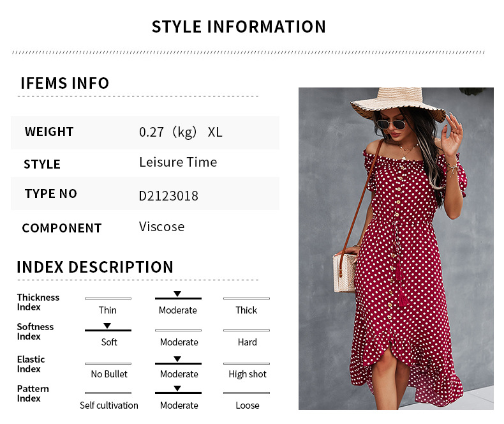The height and width of the screenshot is (424, 504).
Task: Click the Elastic Index Moderate triangle marker
Action: [x=177, y=359]
